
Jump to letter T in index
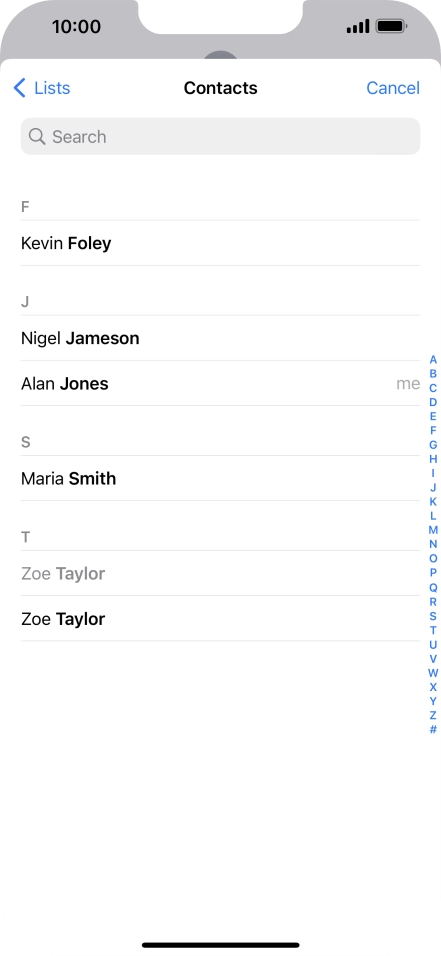[x=433, y=630]
